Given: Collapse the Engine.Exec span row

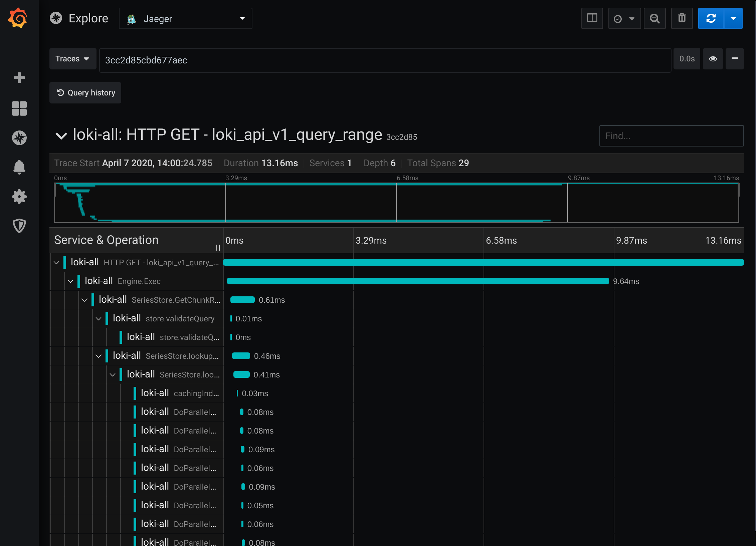Looking at the screenshot, I should 70,281.
